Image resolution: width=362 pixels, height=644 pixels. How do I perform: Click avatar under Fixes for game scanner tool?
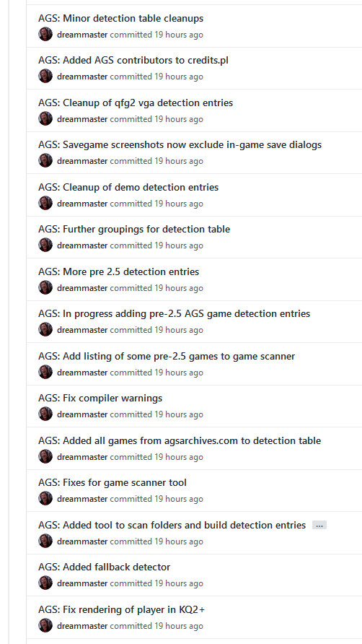coord(45,499)
